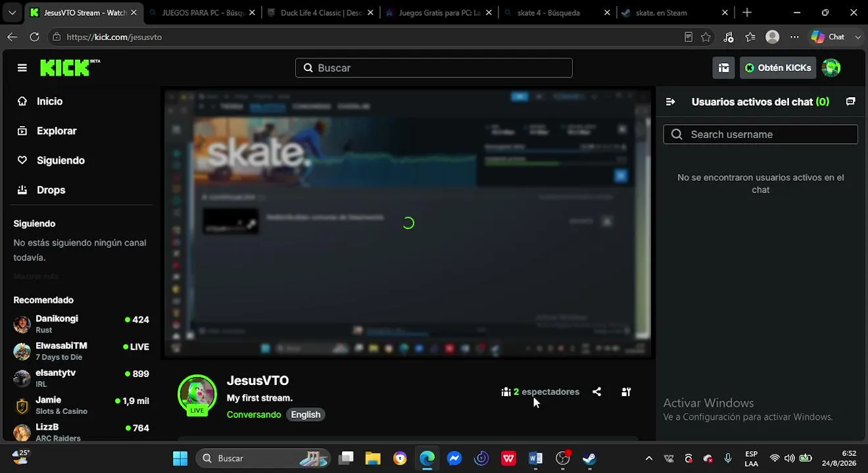Screen dimensions: 868x473
Task: Open WPS Office from the taskbar
Action: pos(508,458)
